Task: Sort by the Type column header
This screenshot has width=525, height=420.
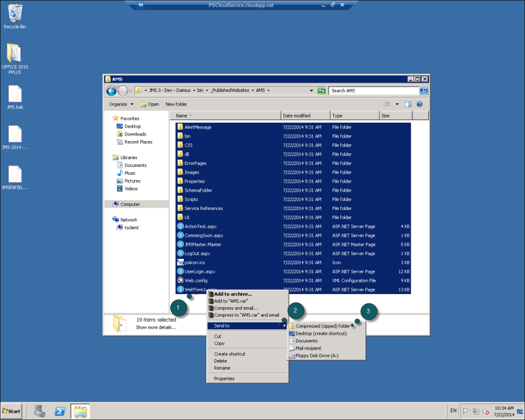Action: tap(354, 115)
